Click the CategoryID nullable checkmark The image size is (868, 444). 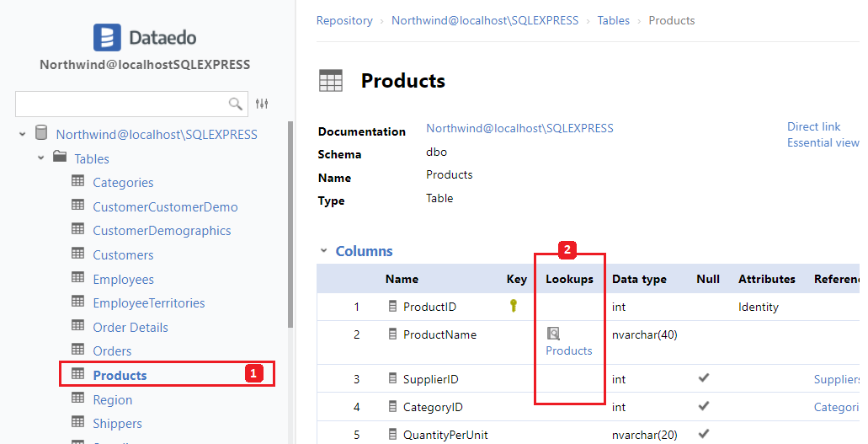704,406
